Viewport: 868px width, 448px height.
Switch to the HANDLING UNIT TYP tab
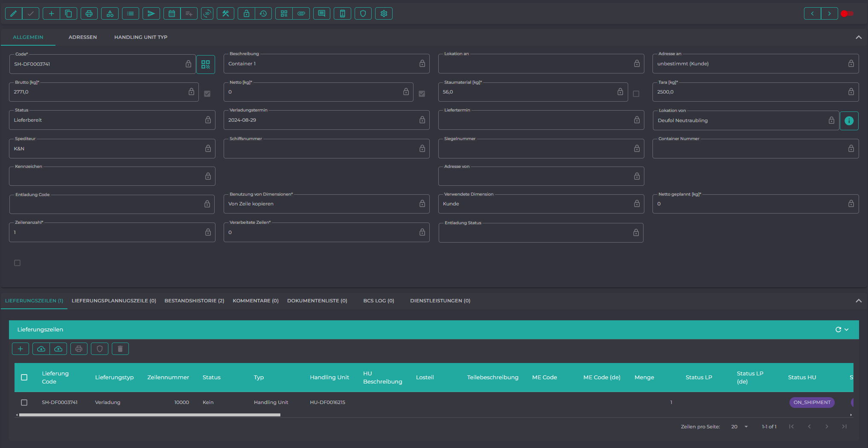click(x=141, y=38)
